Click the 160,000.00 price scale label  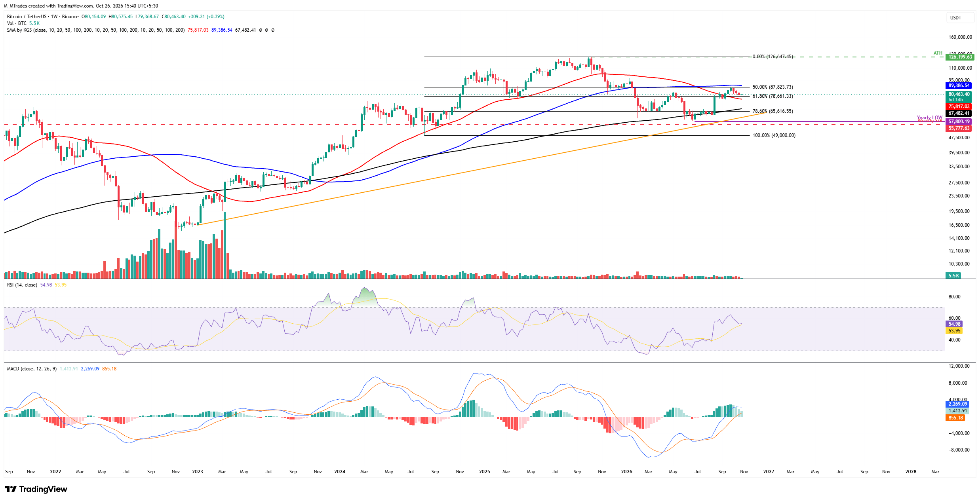pyautogui.click(x=960, y=37)
